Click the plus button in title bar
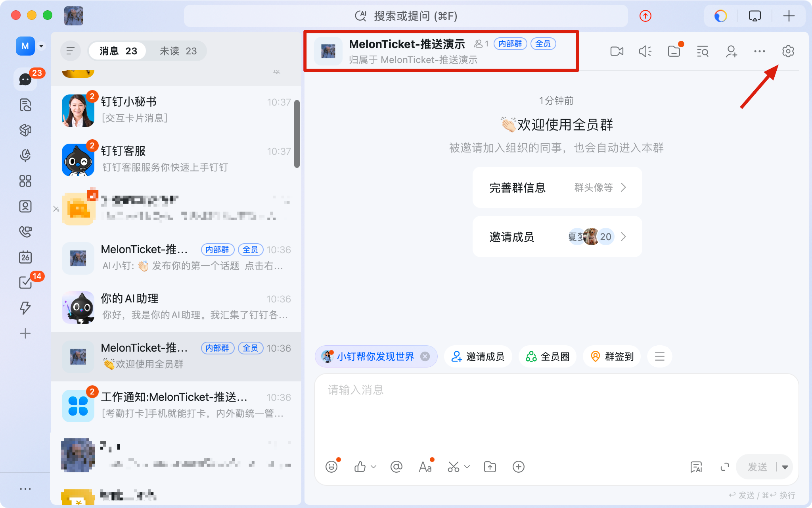The height and width of the screenshot is (508, 812). [x=789, y=16]
